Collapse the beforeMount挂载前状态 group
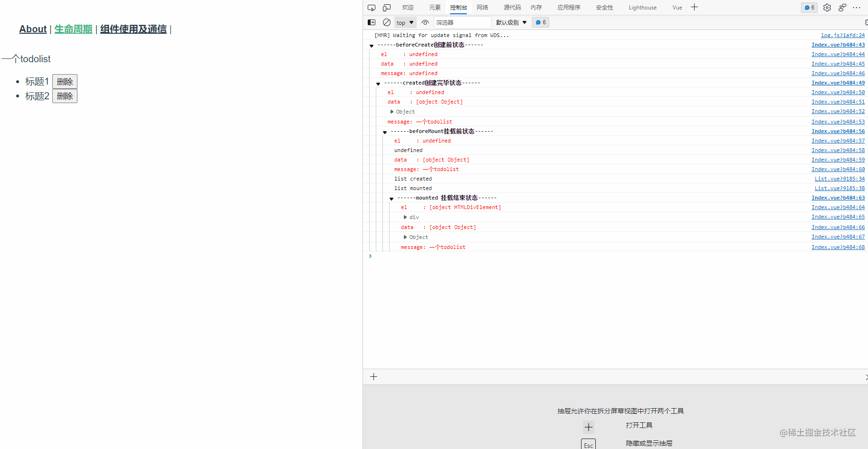 385,132
